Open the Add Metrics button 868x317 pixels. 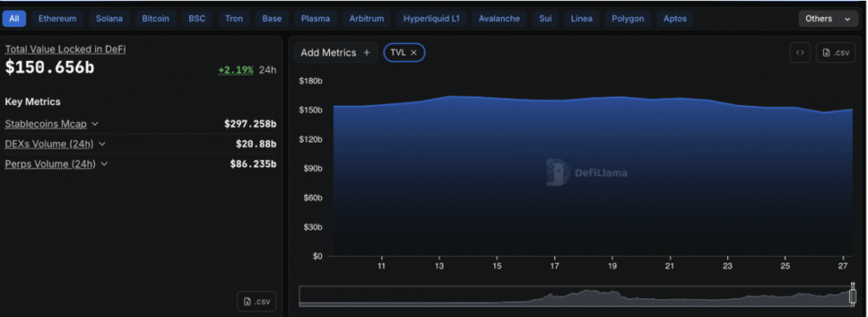336,53
